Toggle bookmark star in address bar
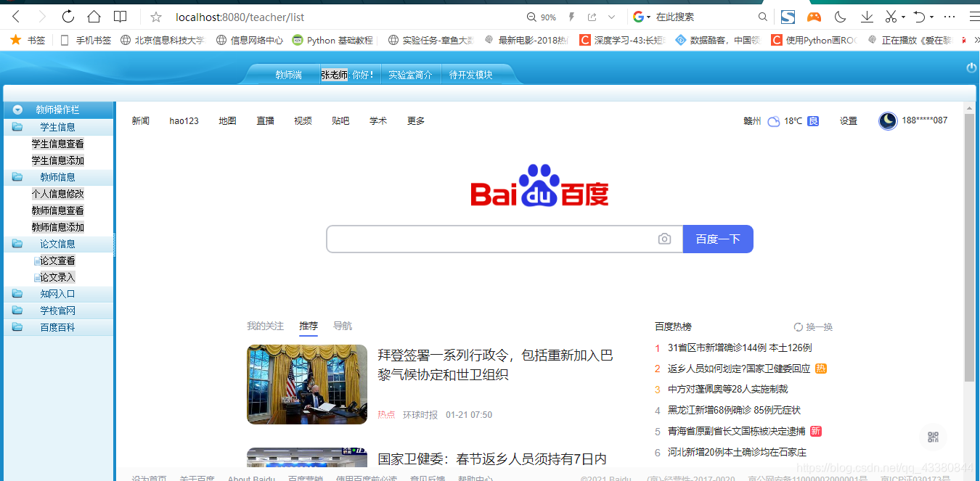 click(x=155, y=16)
